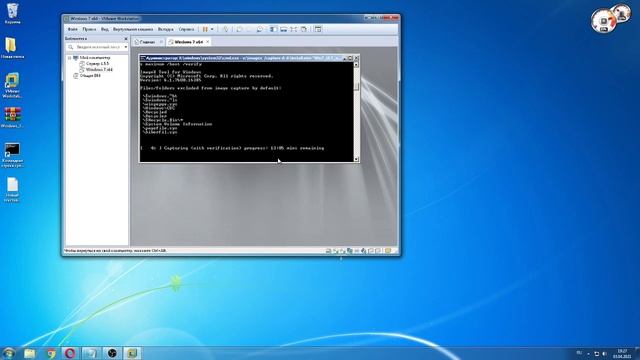Pause the virtual machine with the orange pause button
The height and width of the screenshot is (360, 640).
205,29
